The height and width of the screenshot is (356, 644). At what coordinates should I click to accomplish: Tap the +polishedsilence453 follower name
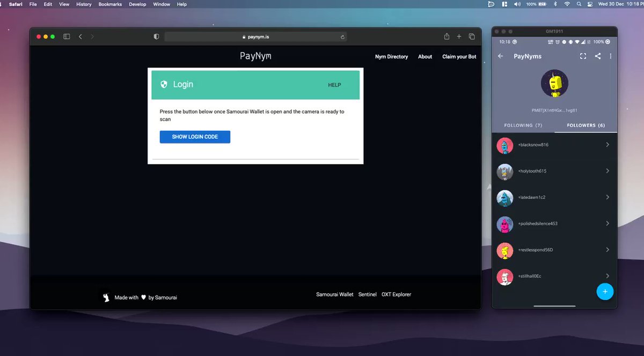538,224
